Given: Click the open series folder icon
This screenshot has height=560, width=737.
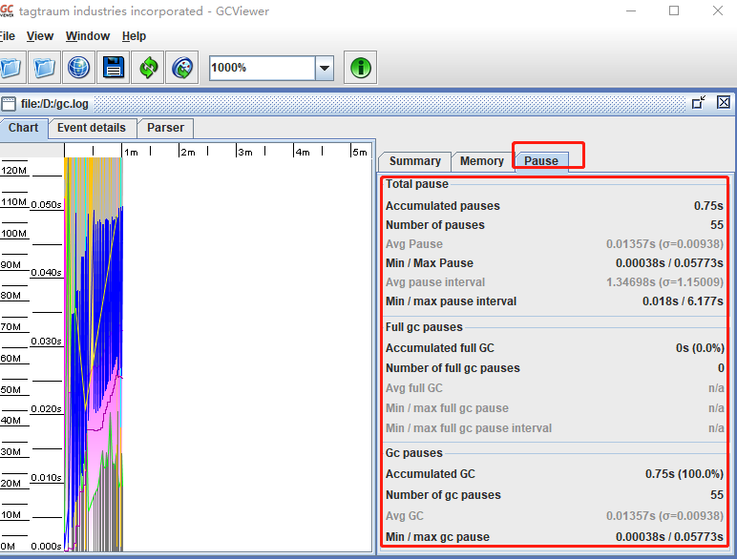Looking at the screenshot, I should (45, 68).
